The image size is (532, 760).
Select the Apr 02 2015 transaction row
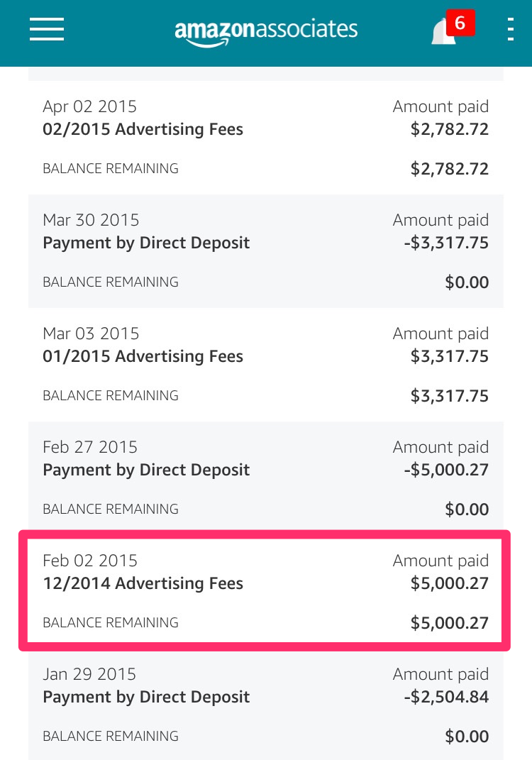click(x=266, y=138)
